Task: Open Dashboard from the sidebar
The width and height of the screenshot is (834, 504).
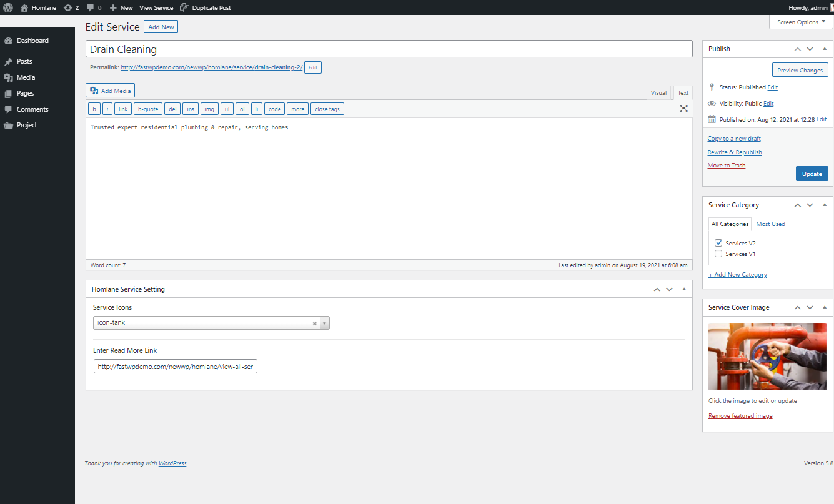Action: pos(32,41)
